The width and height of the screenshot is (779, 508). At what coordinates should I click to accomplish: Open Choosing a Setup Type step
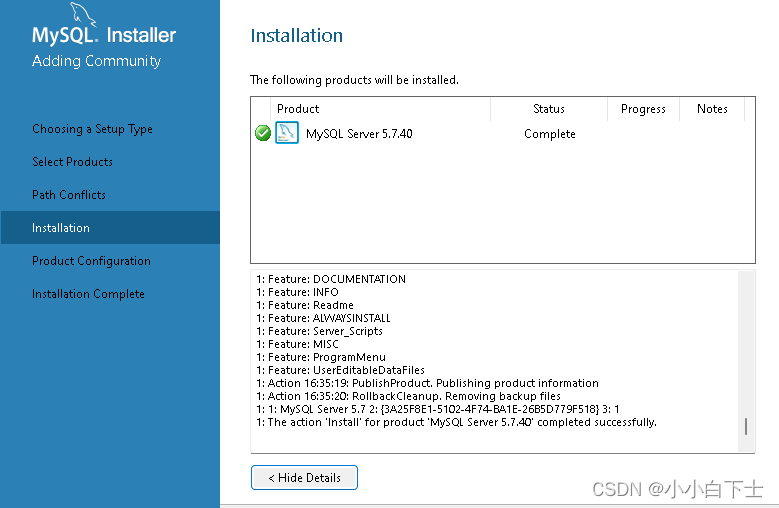pyautogui.click(x=92, y=129)
